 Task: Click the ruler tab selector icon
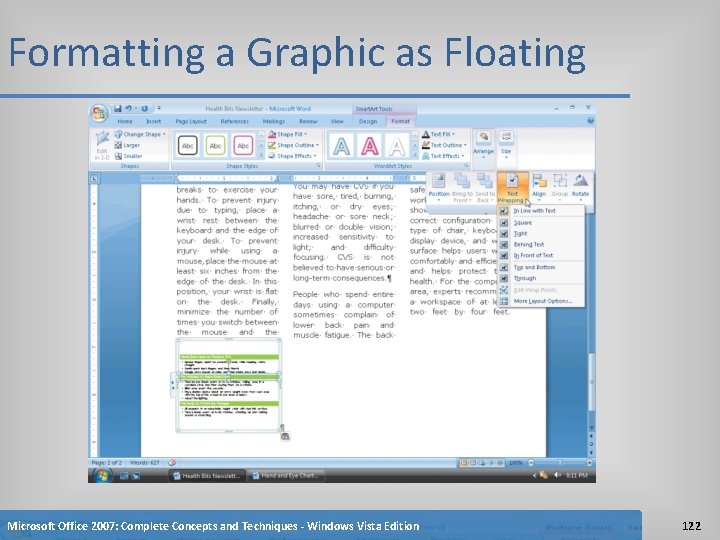(x=94, y=178)
